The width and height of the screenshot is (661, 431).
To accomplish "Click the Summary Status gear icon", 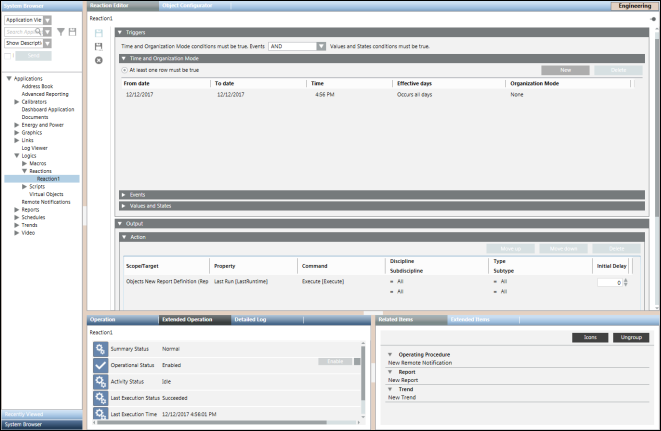I will (100, 347).
